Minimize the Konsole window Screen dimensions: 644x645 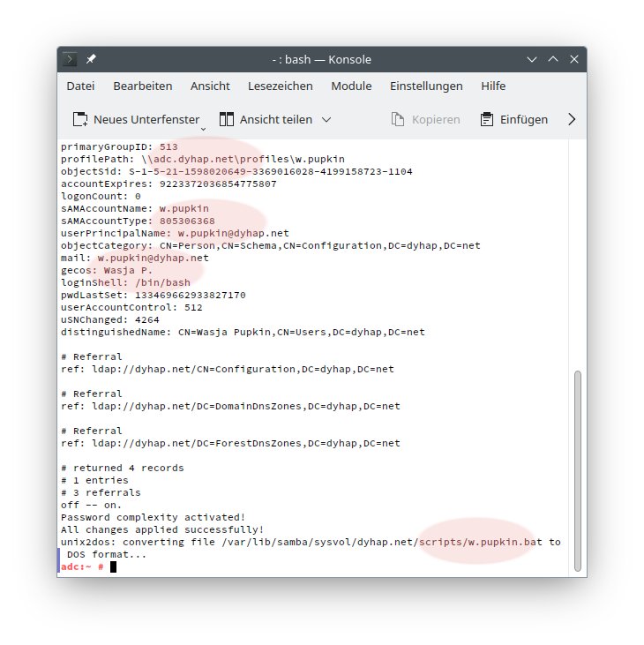pyautogui.click(x=532, y=59)
